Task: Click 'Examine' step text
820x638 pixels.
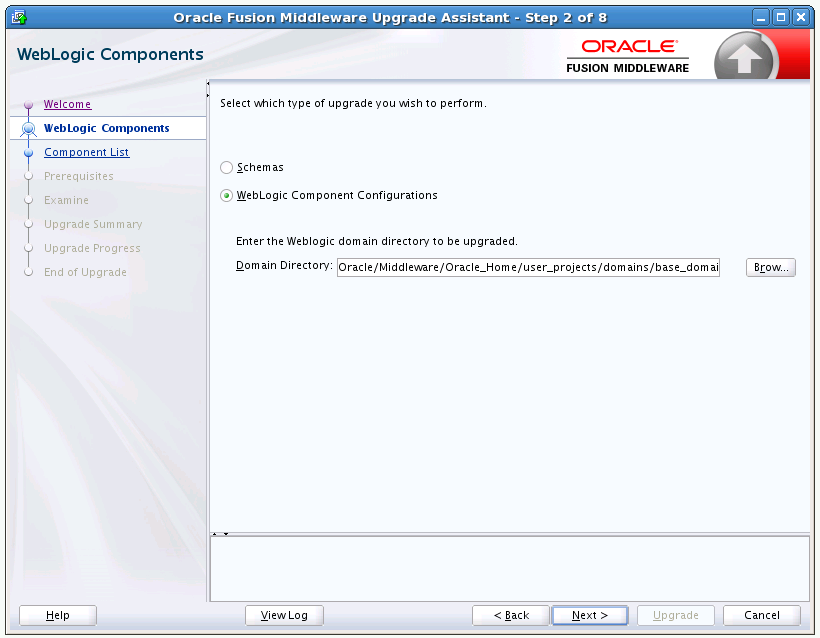Action: pyautogui.click(x=66, y=200)
